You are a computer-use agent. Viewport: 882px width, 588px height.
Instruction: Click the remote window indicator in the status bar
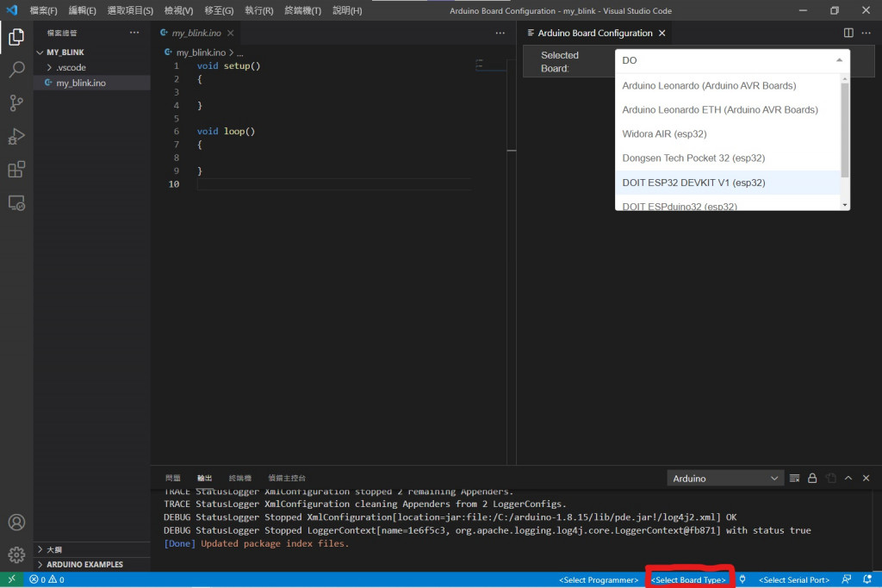tap(11, 579)
